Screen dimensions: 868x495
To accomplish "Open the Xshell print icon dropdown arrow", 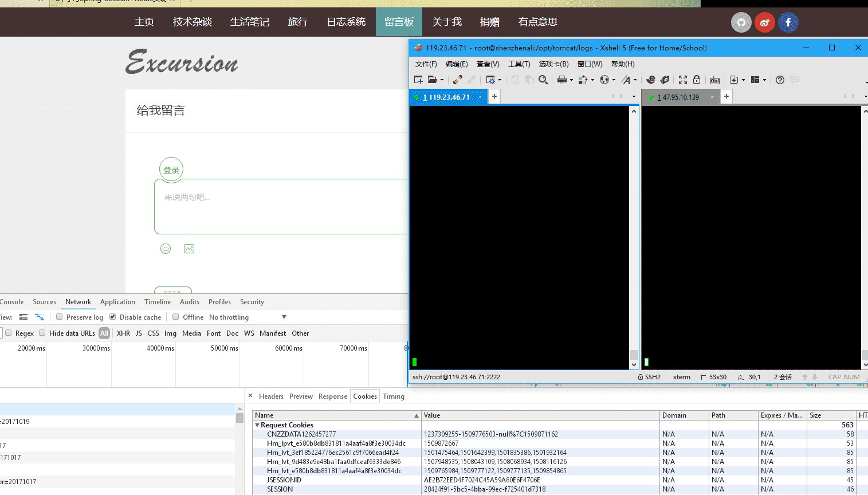I will 571,80.
